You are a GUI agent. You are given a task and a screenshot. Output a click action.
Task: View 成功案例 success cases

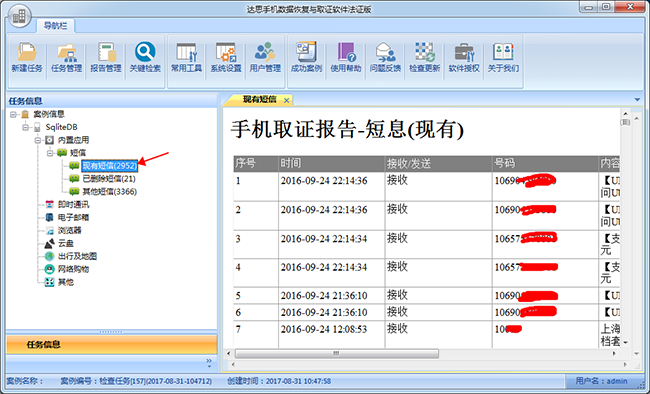tap(306, 58)
